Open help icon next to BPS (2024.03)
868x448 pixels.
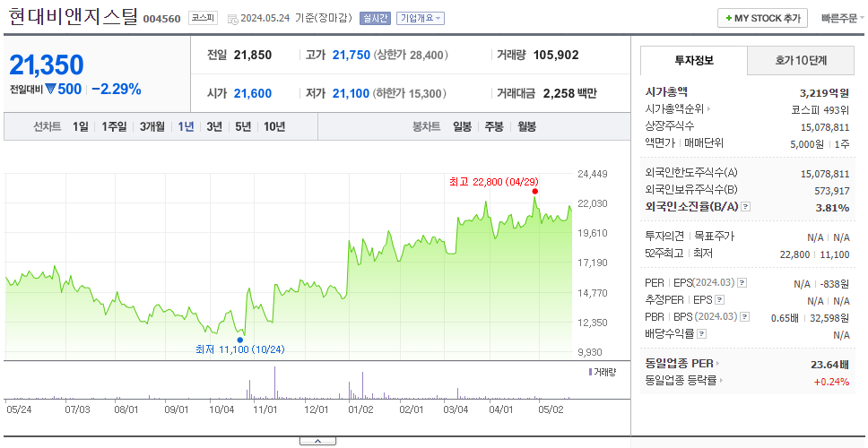point(745,317)
